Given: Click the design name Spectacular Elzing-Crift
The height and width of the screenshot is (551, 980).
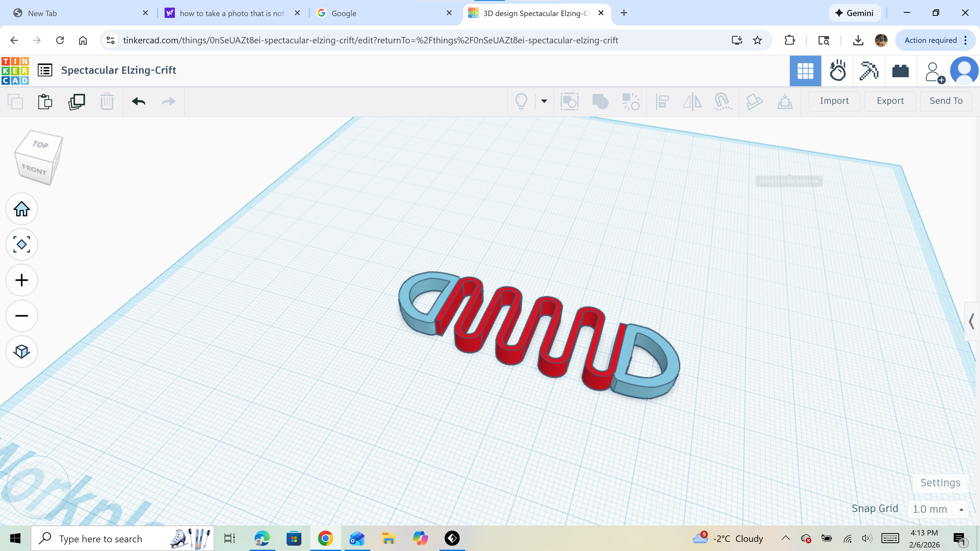Looking at the screenshot, I should [x=118, y=70].
